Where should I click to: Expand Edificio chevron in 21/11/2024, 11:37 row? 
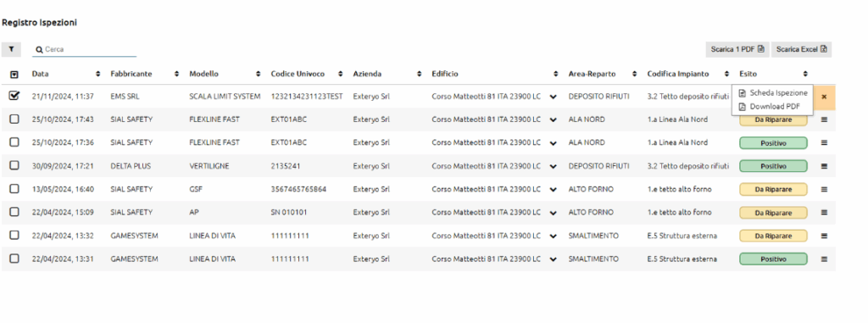(553, 97)
